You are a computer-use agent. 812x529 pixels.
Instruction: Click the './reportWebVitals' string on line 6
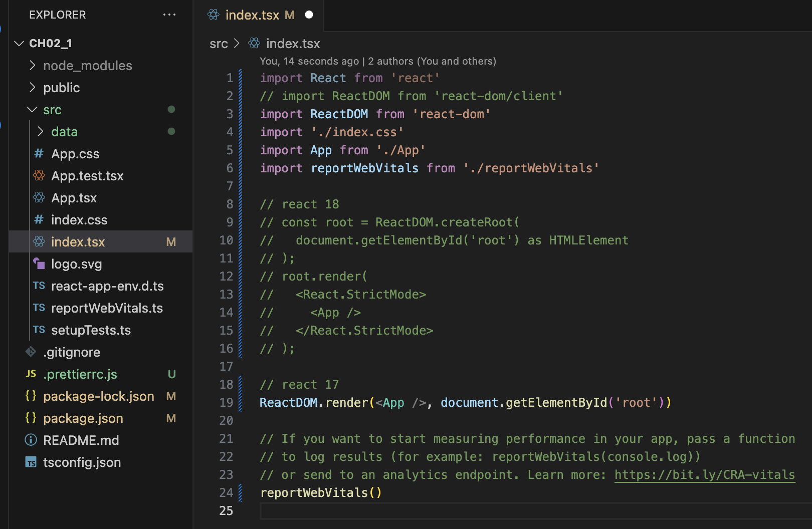tap(531, 168)
